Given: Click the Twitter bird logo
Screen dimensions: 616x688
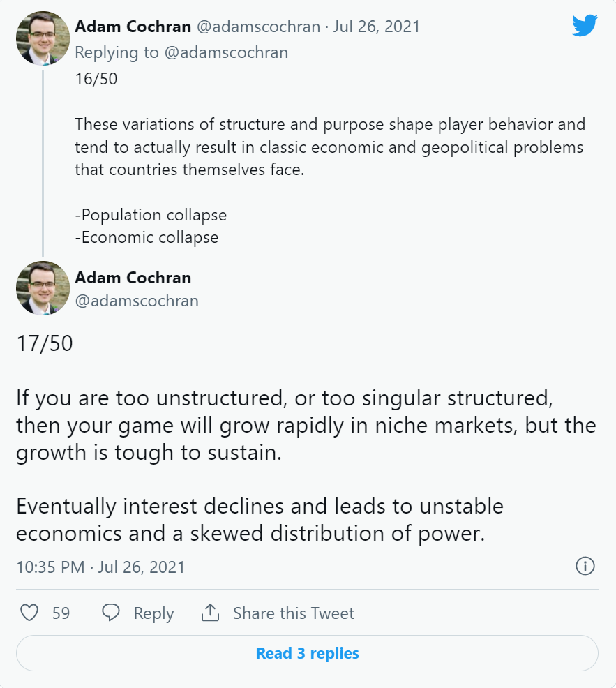Looking at the screenshot, I should click(x=585, y=26).
